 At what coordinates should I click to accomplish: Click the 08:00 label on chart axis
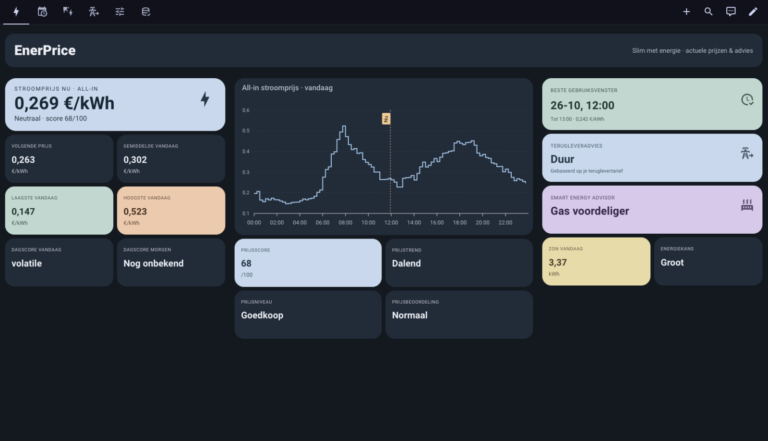pyautogui.click(x=345, y=222)
